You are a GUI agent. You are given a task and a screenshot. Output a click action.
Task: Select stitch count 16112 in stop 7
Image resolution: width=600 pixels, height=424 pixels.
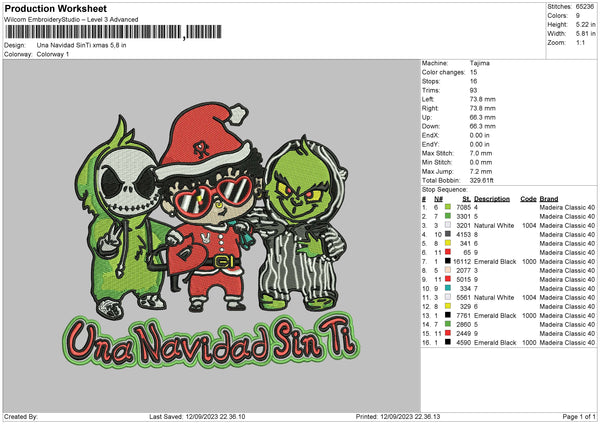point(462,261)
